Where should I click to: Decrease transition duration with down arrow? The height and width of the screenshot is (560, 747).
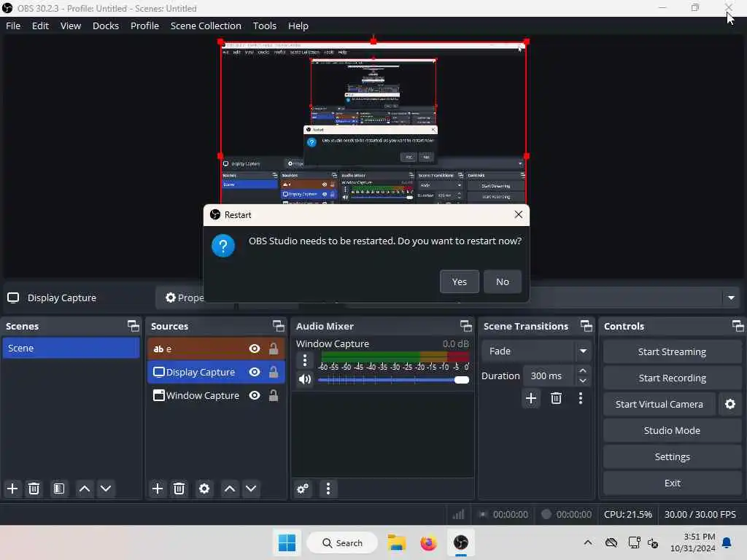[x=583, y=381]
